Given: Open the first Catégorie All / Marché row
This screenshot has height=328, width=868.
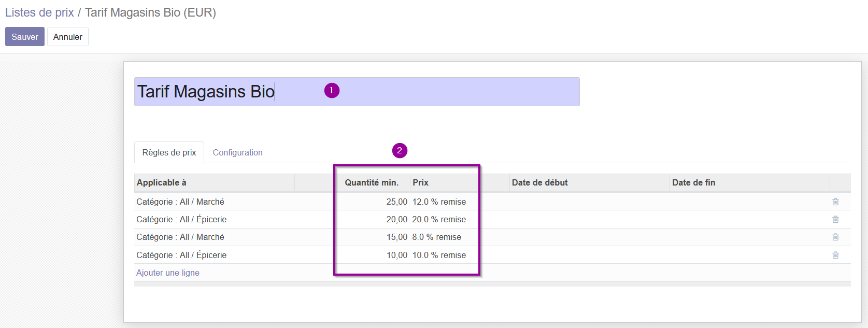Looking at the screenshot, I should pos(492,202).
